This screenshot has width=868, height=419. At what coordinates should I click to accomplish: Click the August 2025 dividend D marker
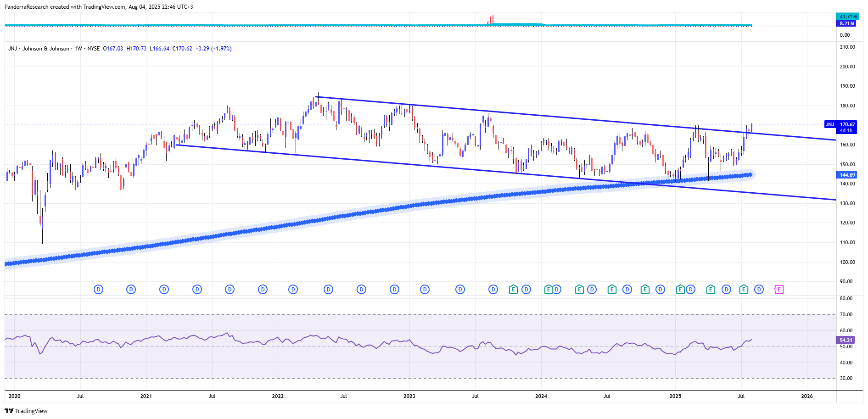tap(759, 290)
